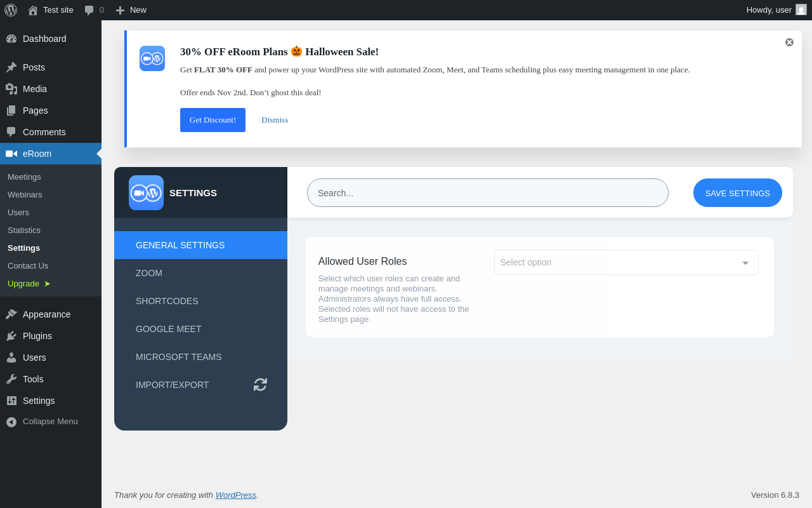Click the eRoom logo beside SETTINGS heading
This screenshot has width=812, height=508.
pos(146,192)
